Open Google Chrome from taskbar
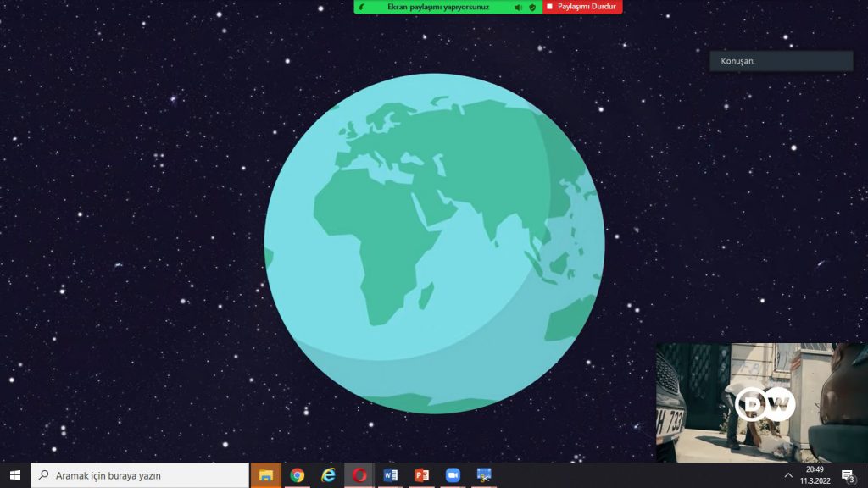 point(297,475)
